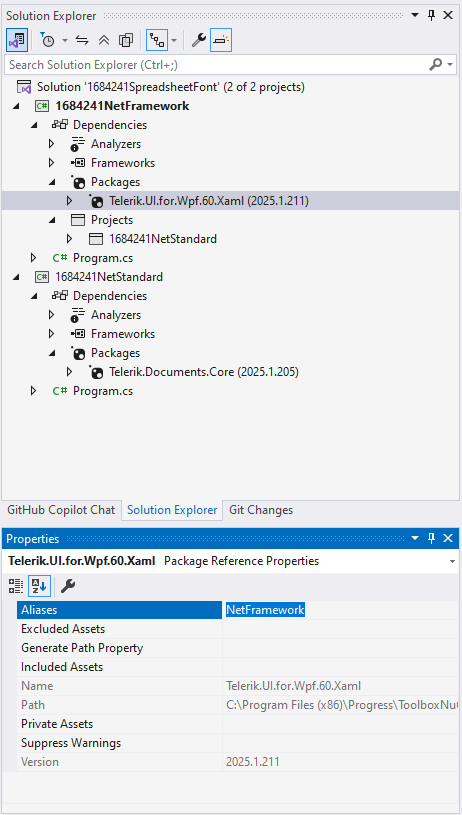Click the Search Solution Explorer field
Screen dimensions: 462x815
pyautogui.click(x=216, y=65)
